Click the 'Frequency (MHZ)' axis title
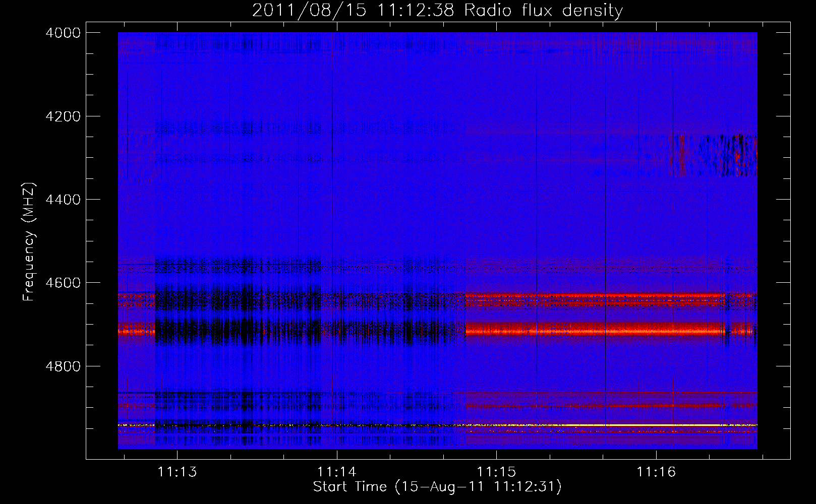This screenshot has height=504, width=816. (29, 242)
